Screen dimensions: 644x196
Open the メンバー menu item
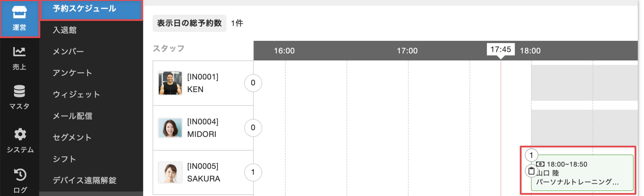pos(68,52)
